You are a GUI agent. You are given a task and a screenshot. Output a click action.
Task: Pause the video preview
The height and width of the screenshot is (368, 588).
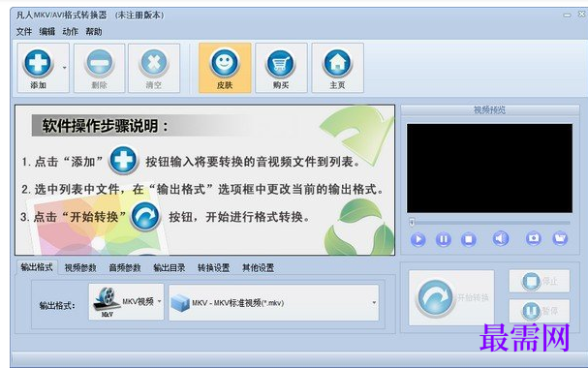coord(444,239)
